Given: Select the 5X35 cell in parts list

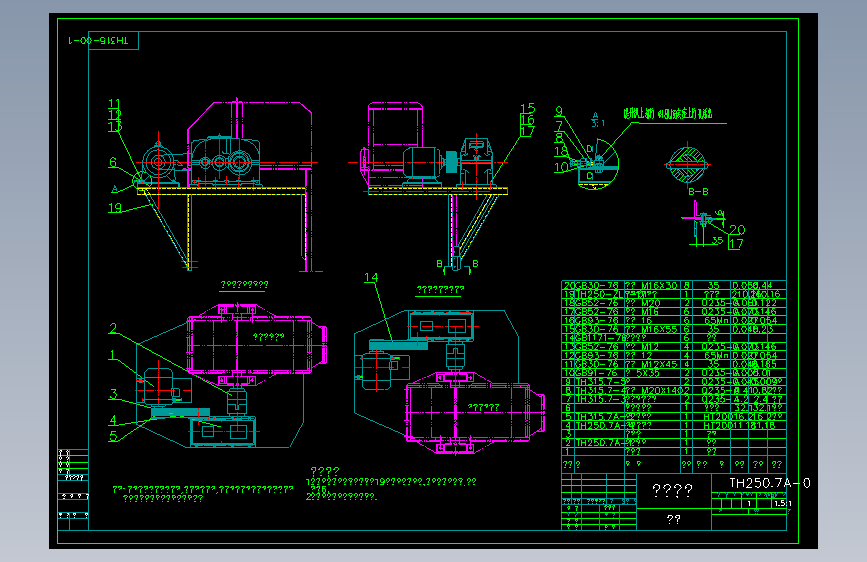Looking at the screenshot, I should pos(648,373).
